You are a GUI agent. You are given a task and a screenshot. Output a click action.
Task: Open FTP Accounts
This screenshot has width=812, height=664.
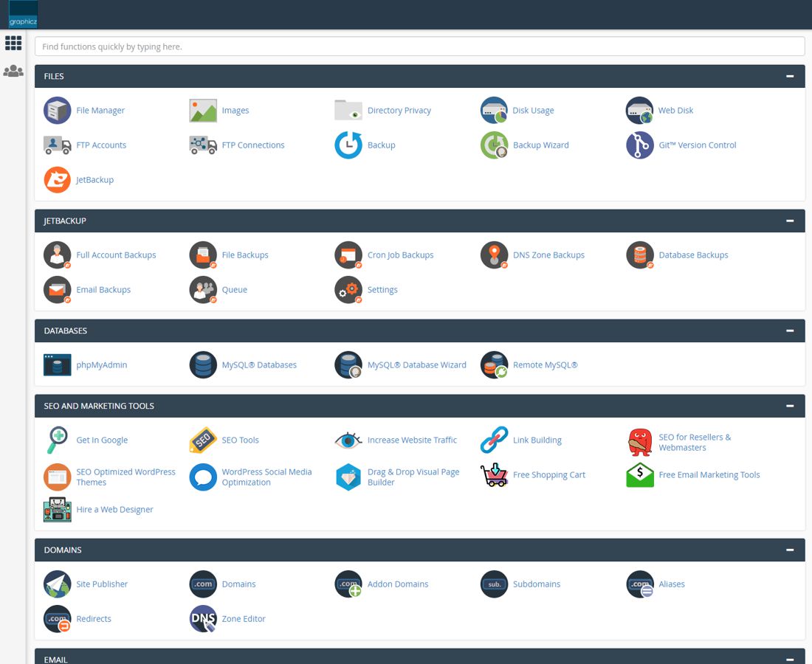101,145
